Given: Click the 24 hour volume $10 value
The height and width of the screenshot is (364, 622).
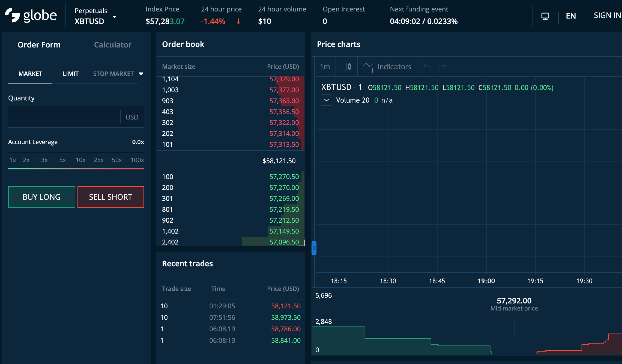Looking at the screenshot, I should (265, 21).
